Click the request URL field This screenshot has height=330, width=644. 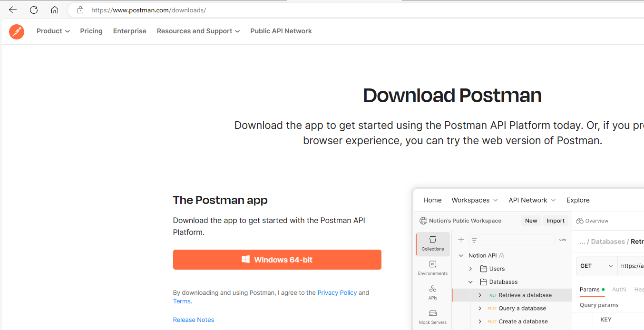click(x=631, y=266)
